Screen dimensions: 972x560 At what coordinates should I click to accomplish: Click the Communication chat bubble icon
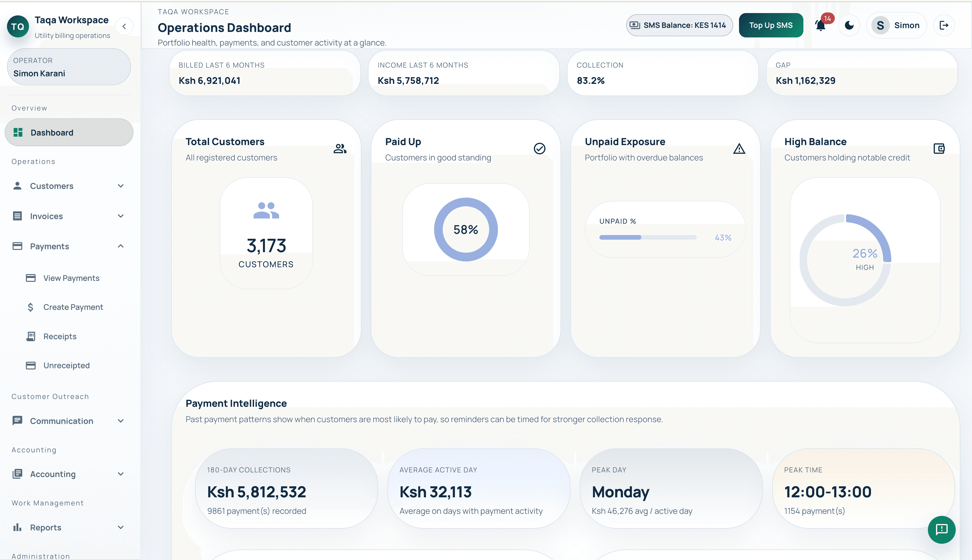click(x=17, y=421)
